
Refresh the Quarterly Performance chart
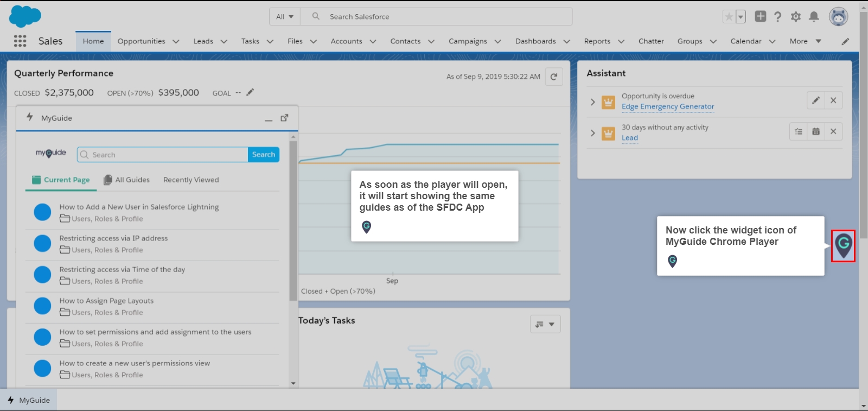point(554,77)
